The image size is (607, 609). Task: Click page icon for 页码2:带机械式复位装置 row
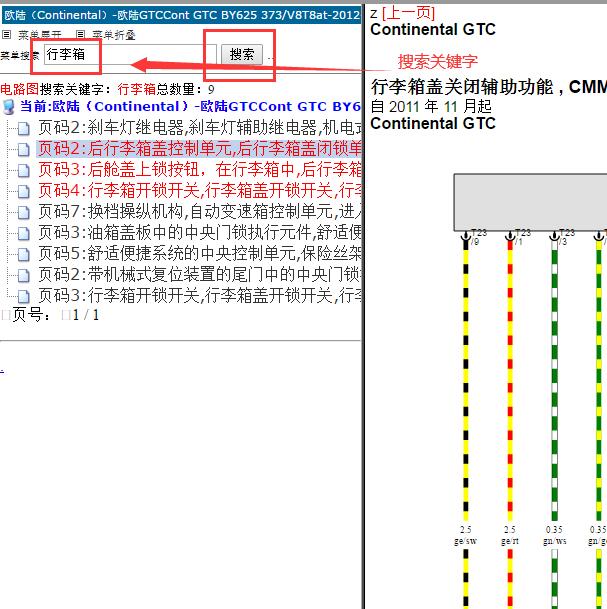click(23, 275)
